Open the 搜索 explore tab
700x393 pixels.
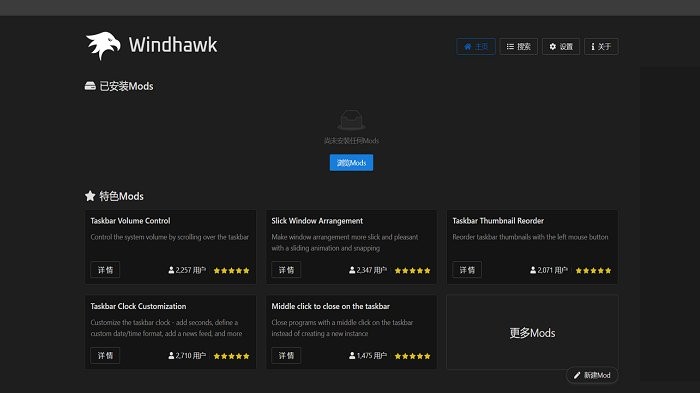[x=518, y=46]
